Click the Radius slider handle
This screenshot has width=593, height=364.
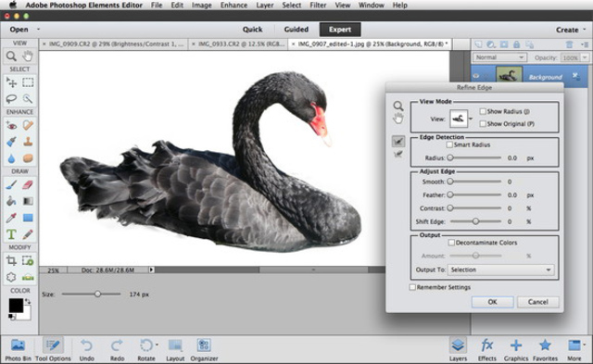tap(450, 157)
